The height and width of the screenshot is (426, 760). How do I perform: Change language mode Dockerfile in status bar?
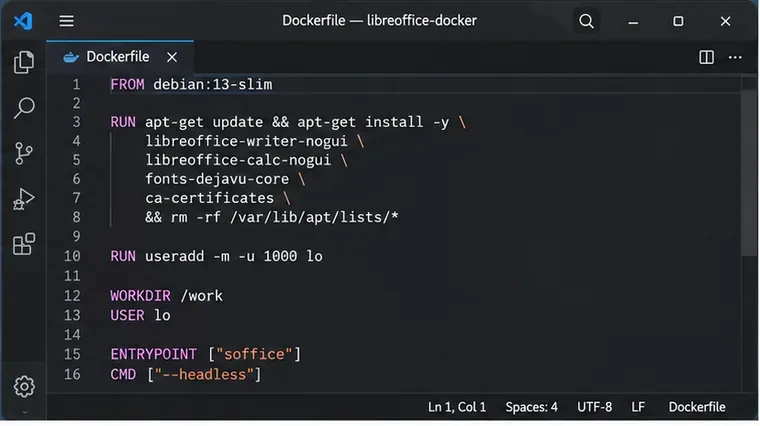click(697, 407)
